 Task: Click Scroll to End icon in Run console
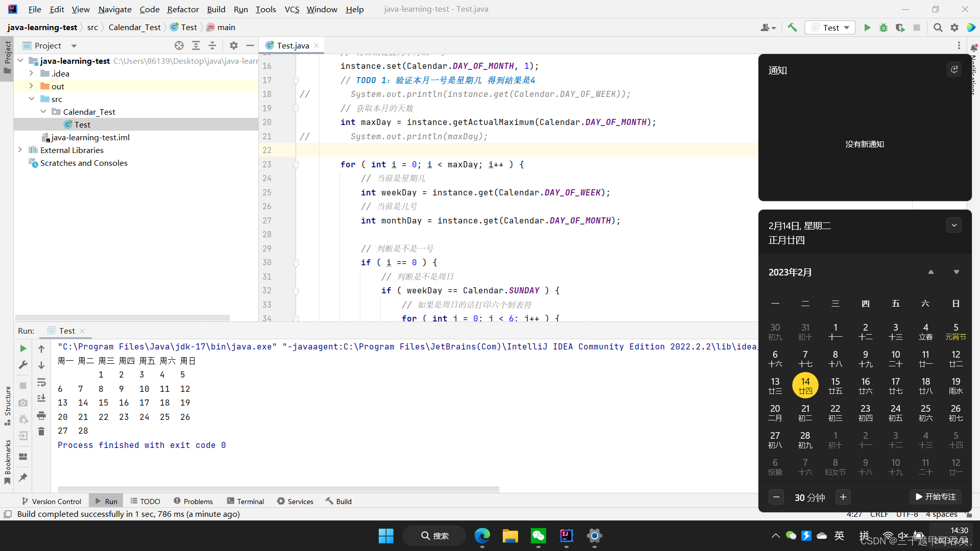[41, 398]
